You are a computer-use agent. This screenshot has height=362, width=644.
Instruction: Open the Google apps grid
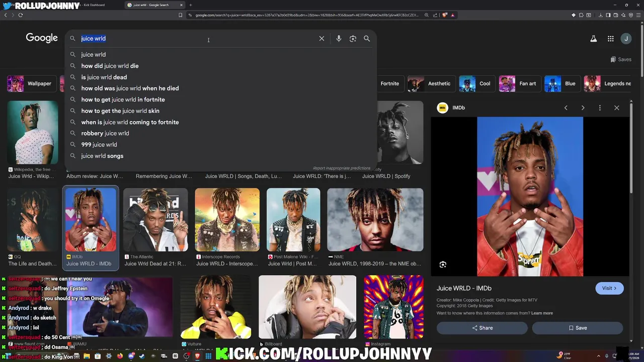tap(610, 38)
